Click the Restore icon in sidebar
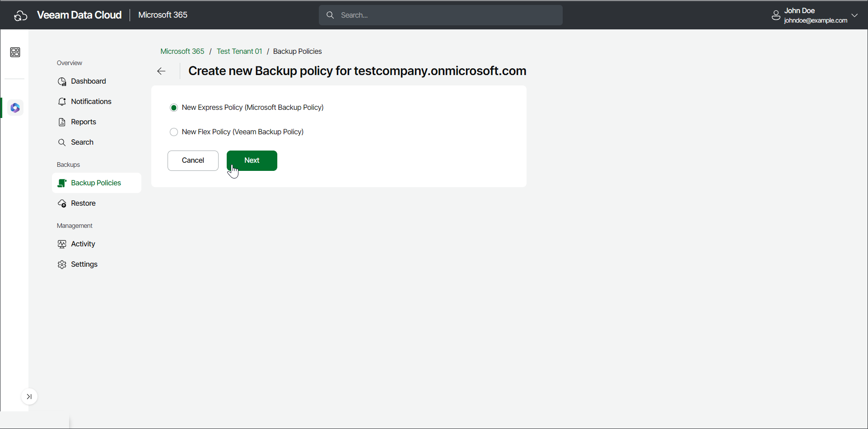Screen dimensions: 868x429 (62, 203)
